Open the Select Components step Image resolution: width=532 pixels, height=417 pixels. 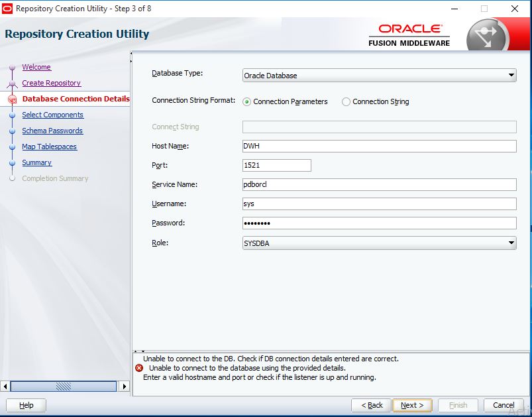coord(52,115)
